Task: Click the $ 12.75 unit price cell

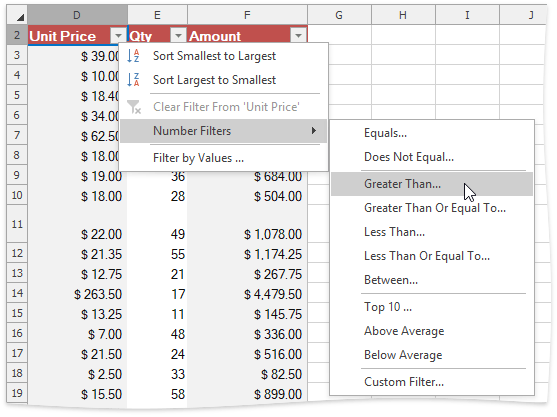Action: pyautogui.click(x=77, y=274)
